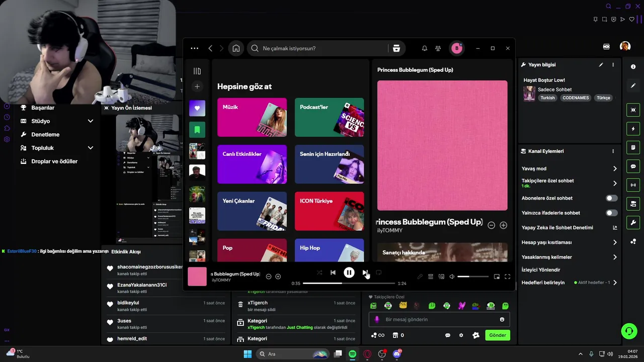The image size is (644, 362).
Task: Click Spotify icon in taskbar
Action: pos(353,354)
